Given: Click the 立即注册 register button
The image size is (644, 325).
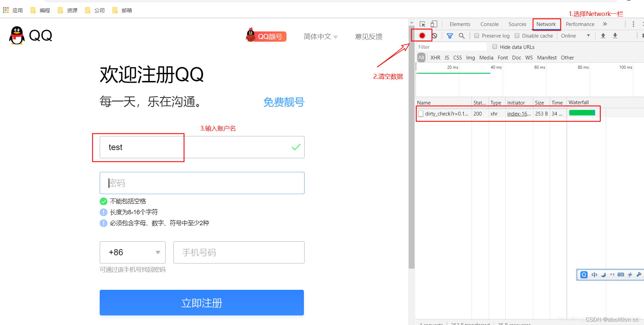Looking at the screenshot, I should pos(202,302).
